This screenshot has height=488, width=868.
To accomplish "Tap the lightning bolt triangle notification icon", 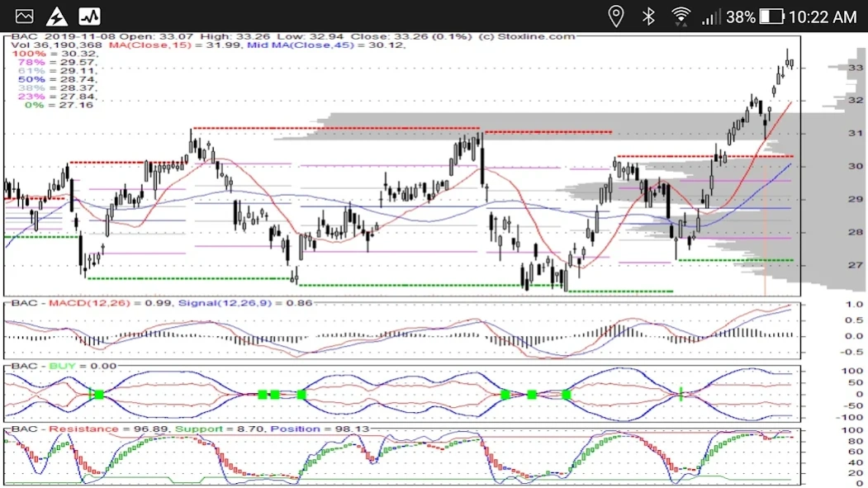I will [x=56, y=17].
